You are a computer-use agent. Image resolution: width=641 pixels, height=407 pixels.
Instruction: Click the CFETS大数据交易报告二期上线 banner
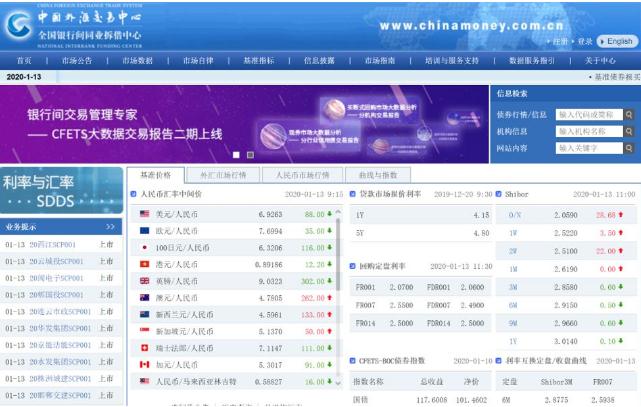click(x=244, y=124)
